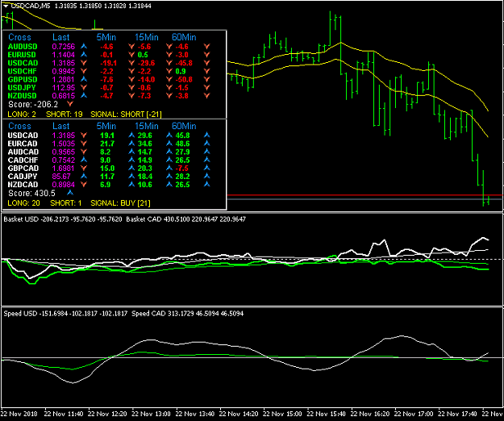
Task: Select the USDCHF cross label
Action: point(23,71)
